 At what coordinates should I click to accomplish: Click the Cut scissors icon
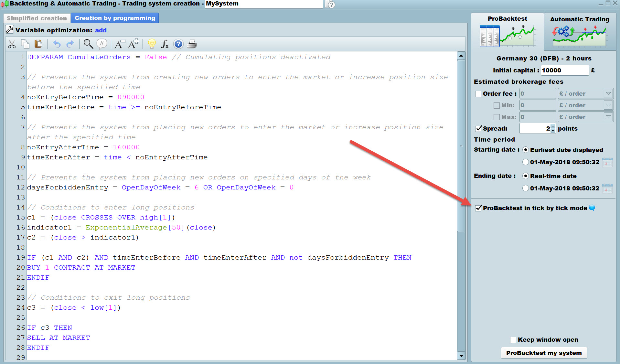[12, 44]
